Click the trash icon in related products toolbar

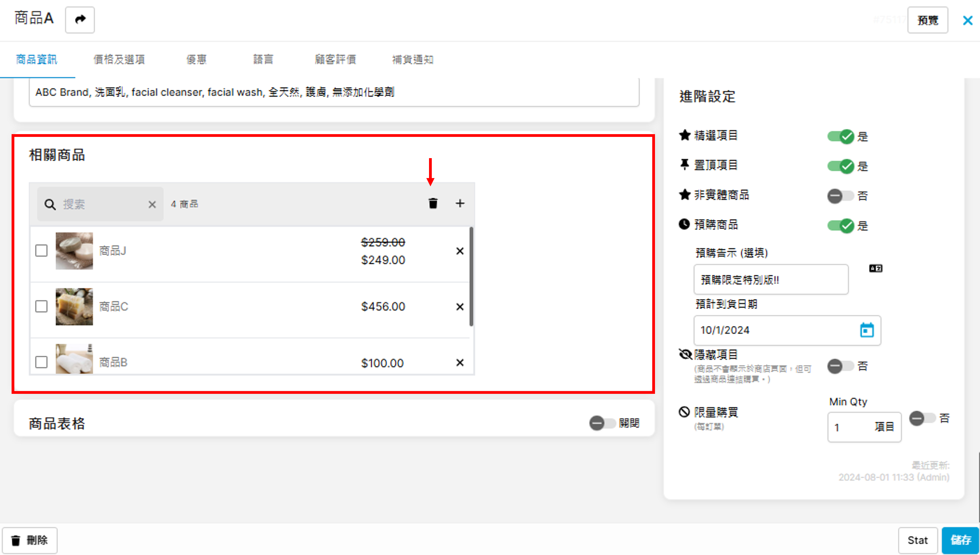pyautogui.click(x=433, y=204)
